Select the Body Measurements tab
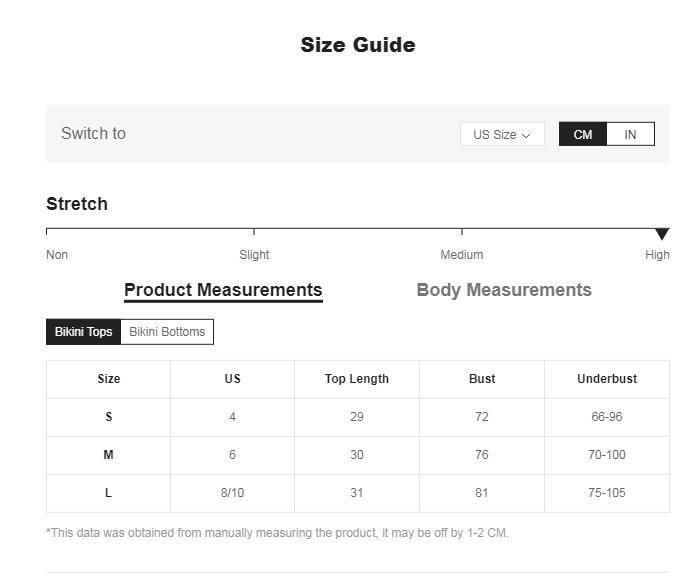 coord(504,290)
